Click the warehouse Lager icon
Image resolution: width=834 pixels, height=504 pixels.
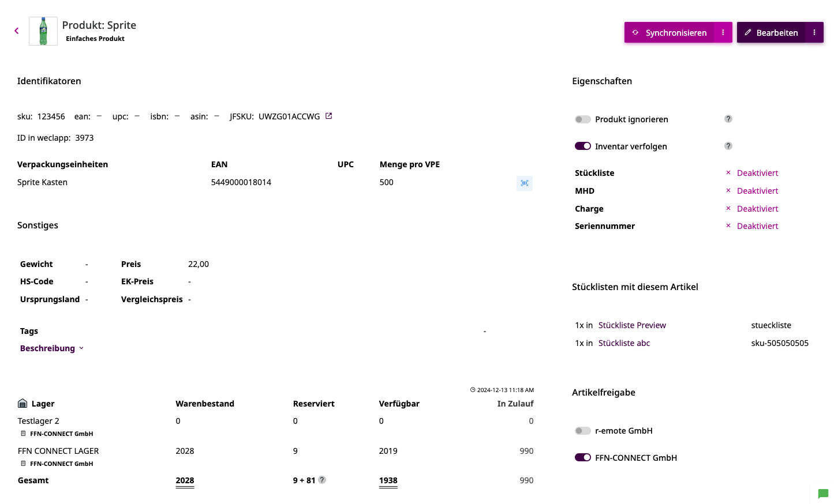pos(23,403)
